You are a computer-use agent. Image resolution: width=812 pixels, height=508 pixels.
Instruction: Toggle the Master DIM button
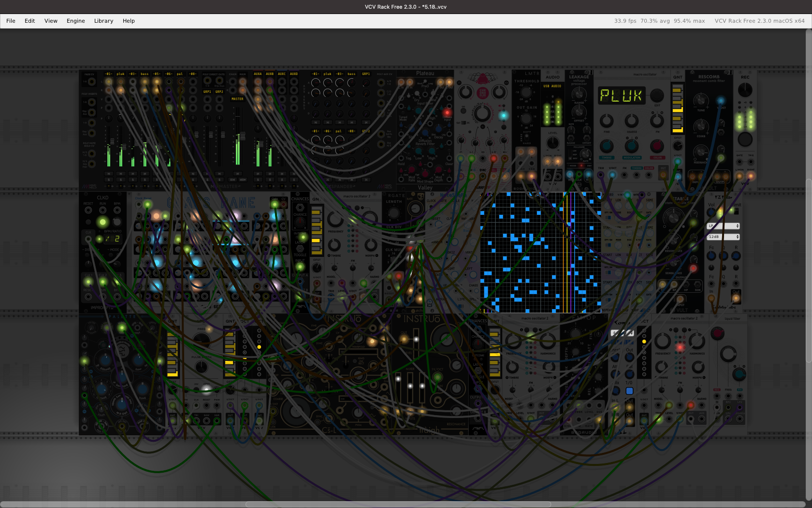(x=232, y=179)
